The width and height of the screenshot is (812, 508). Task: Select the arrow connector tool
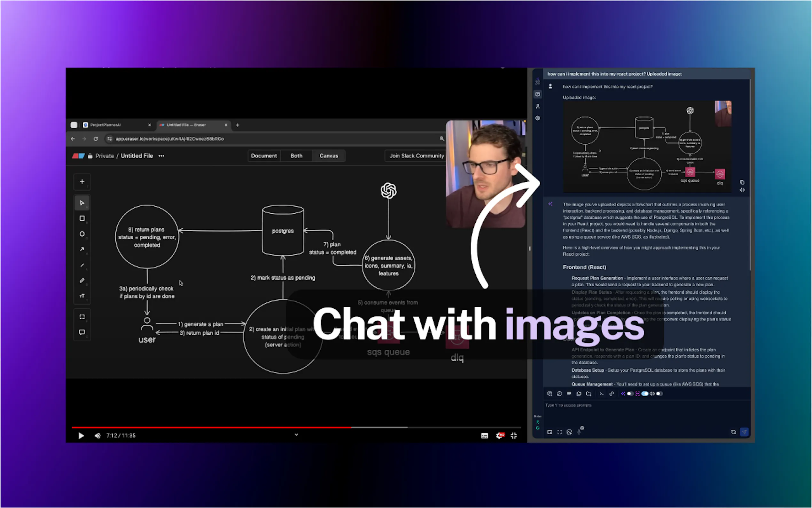82,249
